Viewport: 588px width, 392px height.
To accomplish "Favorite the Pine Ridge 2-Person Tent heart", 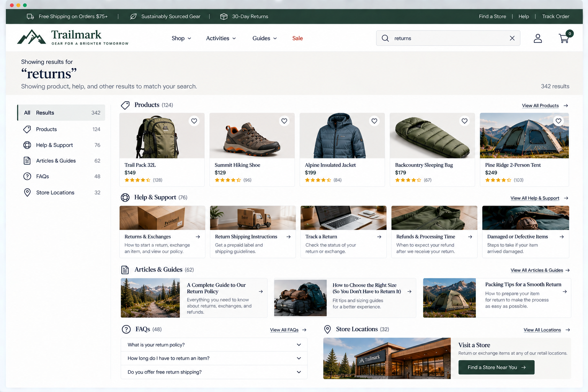I will tap(559, 121).
